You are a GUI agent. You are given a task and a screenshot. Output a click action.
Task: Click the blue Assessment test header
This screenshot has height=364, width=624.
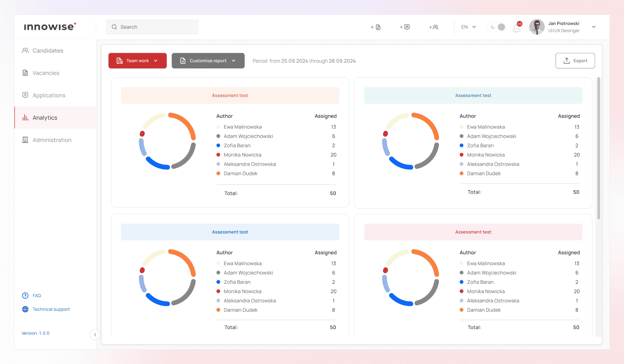tap(230, 232)
